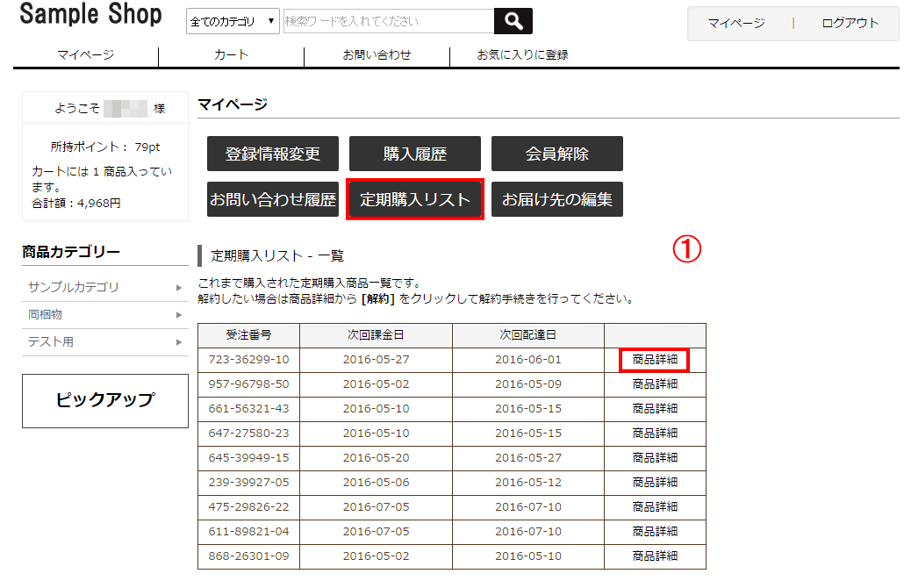Image resolution: width=911 pixels, height=588 pixels.
Task: Open the 全てのカテゴリ category dropdown
Action: point(233,21)
